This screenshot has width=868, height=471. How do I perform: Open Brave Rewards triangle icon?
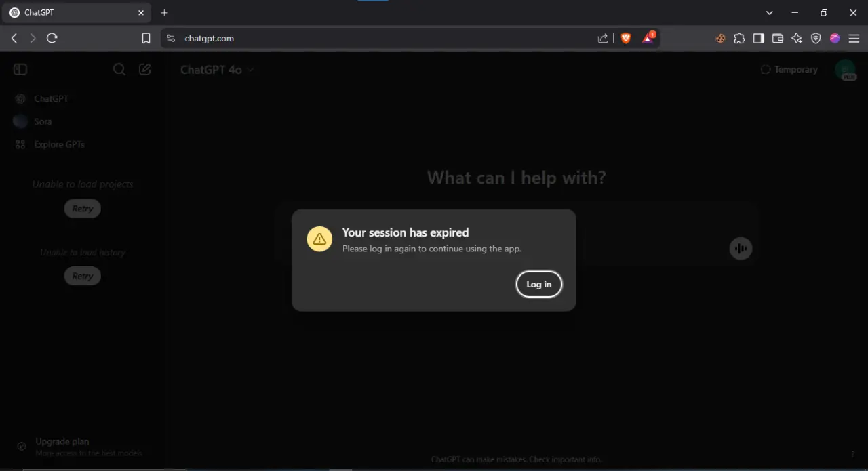(648, 38)
